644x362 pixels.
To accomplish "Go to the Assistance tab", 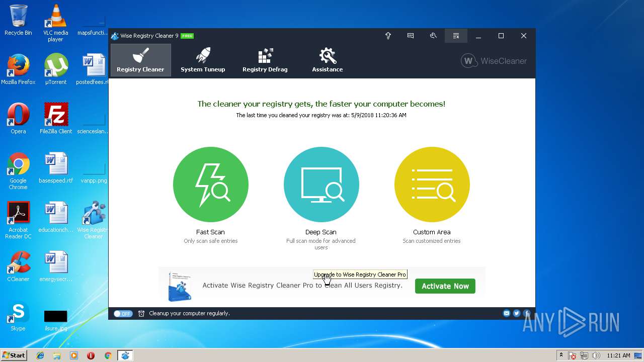I will pos(328,60).
